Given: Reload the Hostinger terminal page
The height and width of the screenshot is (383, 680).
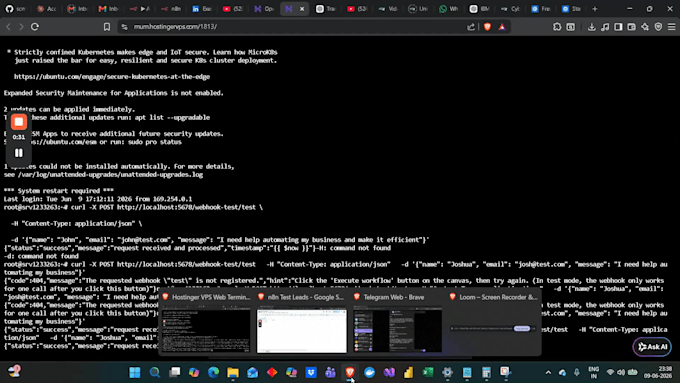Looking at the screenshot, I should [35, 27].
